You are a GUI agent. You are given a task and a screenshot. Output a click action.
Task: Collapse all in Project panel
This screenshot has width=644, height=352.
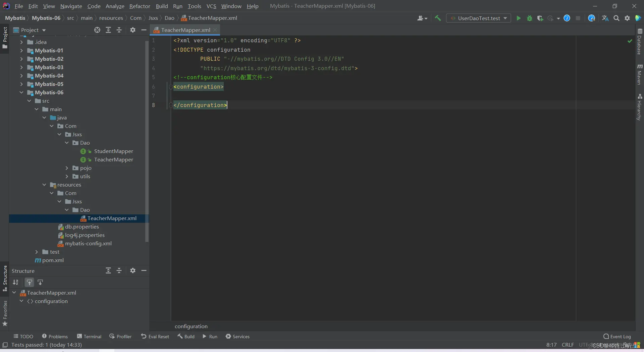pyautogui.click(x=119, y=30)
